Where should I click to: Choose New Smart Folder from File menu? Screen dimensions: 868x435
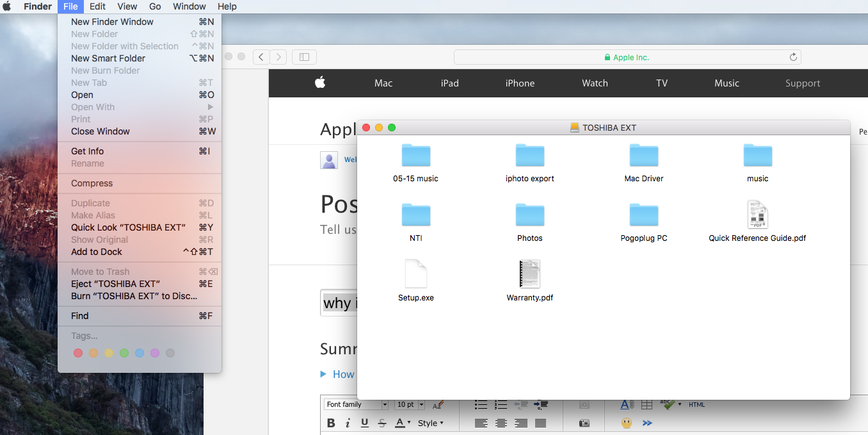point(140,58)
